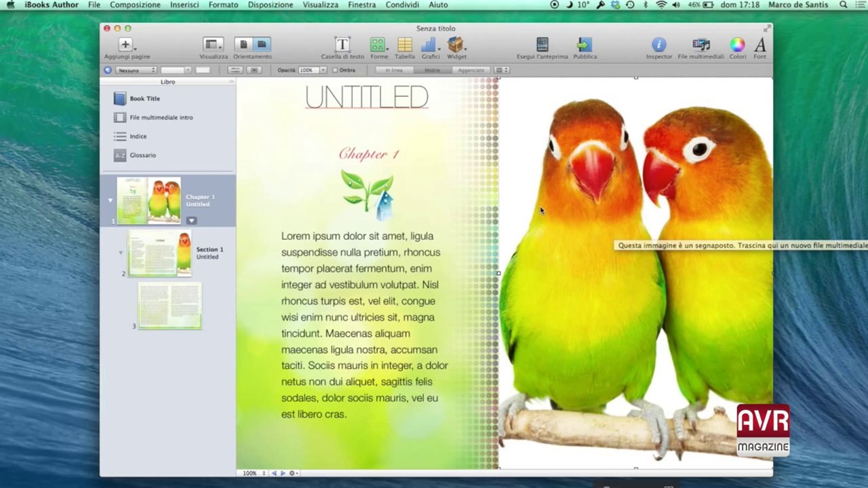Screen dimensions: 868x488
Task: Select the green plant placeholder image
Action: point(367,195)
